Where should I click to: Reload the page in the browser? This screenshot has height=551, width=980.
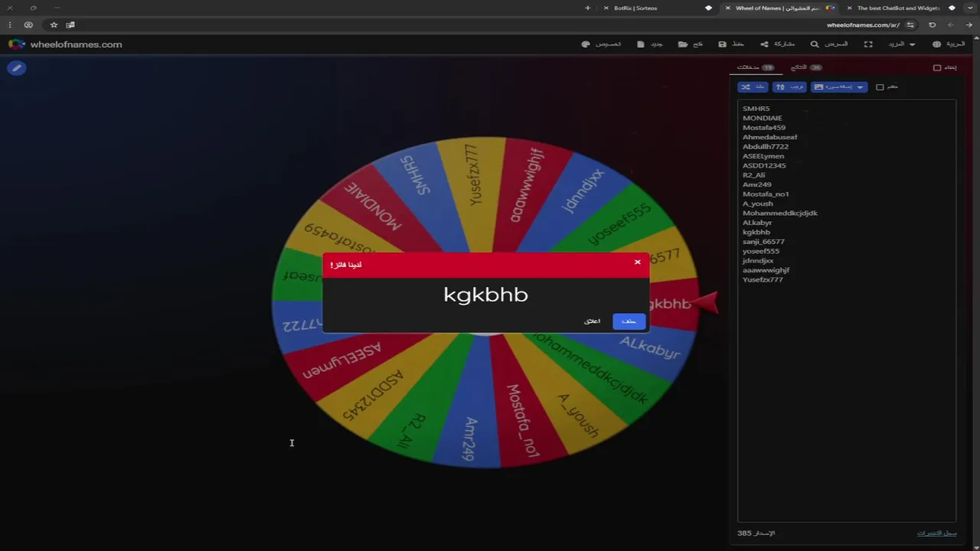point(932,25)
